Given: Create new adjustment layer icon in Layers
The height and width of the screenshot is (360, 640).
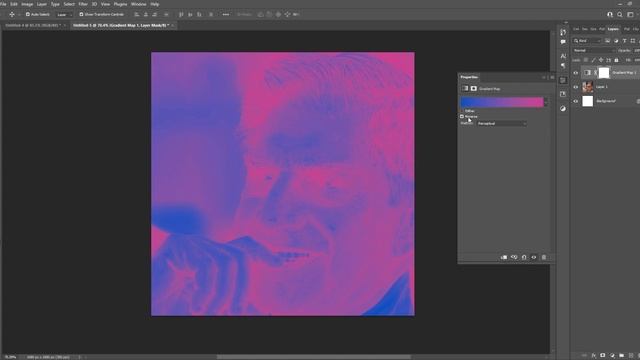Looking at the screenshot, I should (612, 356).
